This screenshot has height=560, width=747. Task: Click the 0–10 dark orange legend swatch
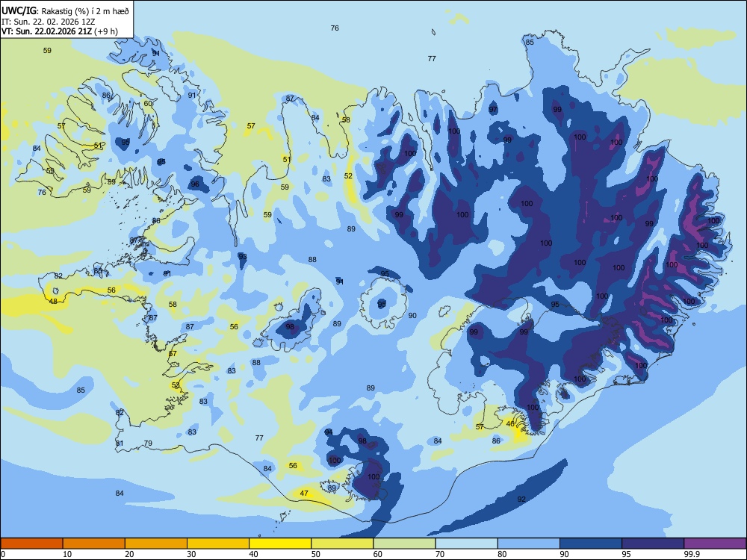31,544
